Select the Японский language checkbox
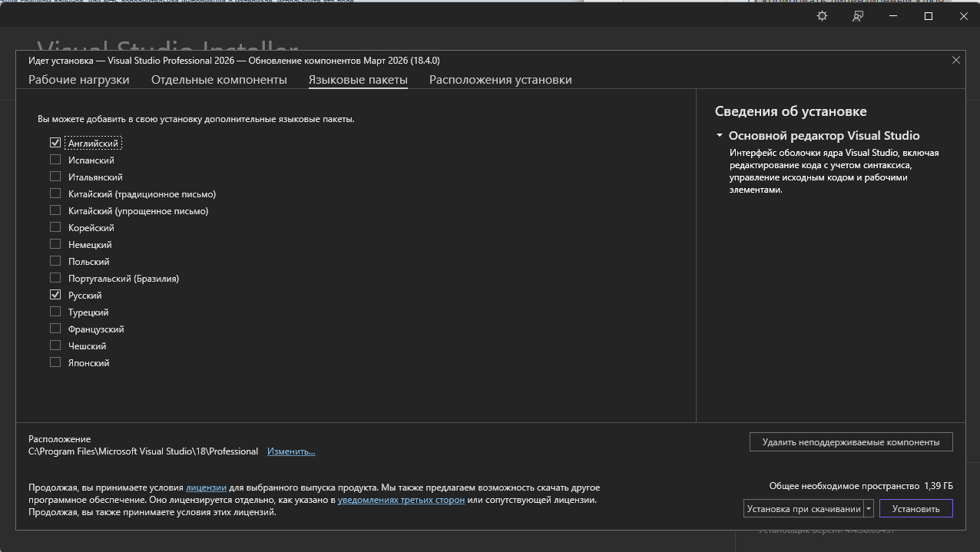This screenshot has height=552, width=980. [55, 362]
